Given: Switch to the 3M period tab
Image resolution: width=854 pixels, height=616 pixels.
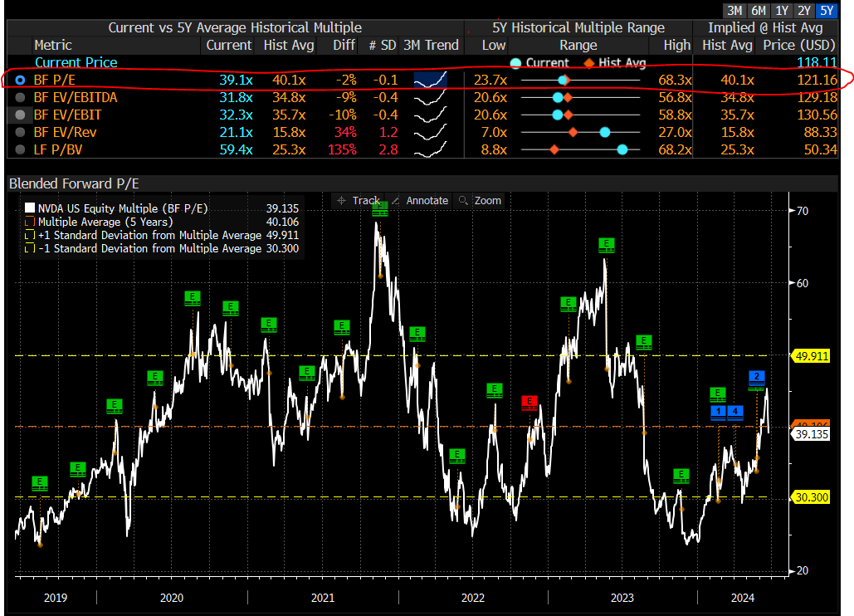Looking at the screenshot, I should tap(734, 10).
